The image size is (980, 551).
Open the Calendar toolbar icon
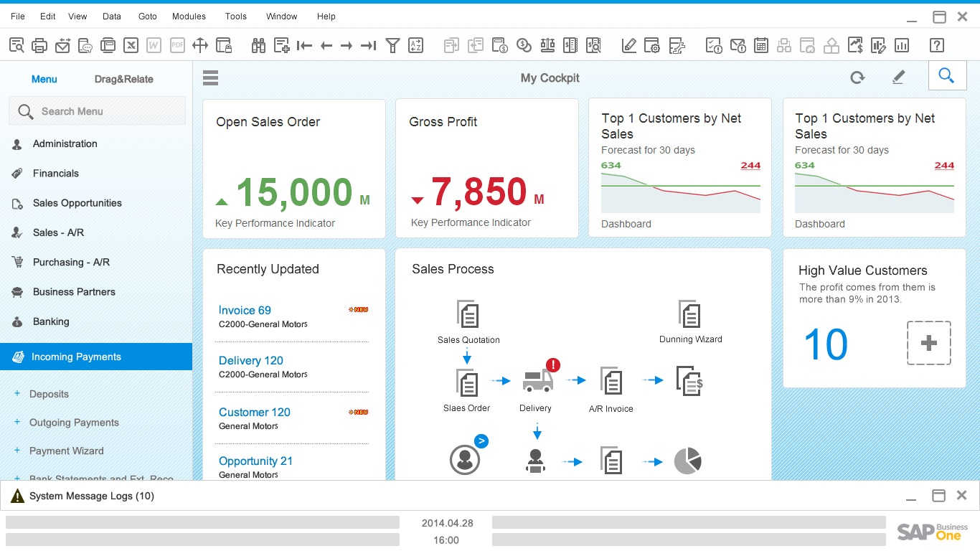[761, 46]
